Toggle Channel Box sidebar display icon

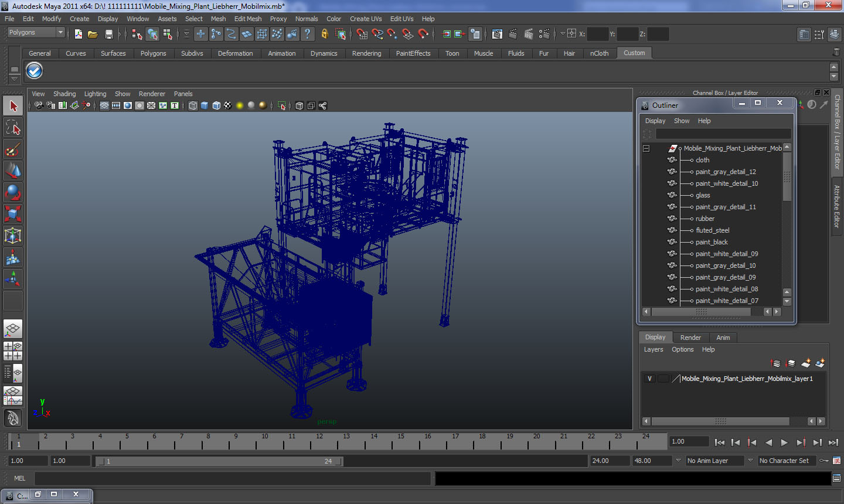pos(835,35)
